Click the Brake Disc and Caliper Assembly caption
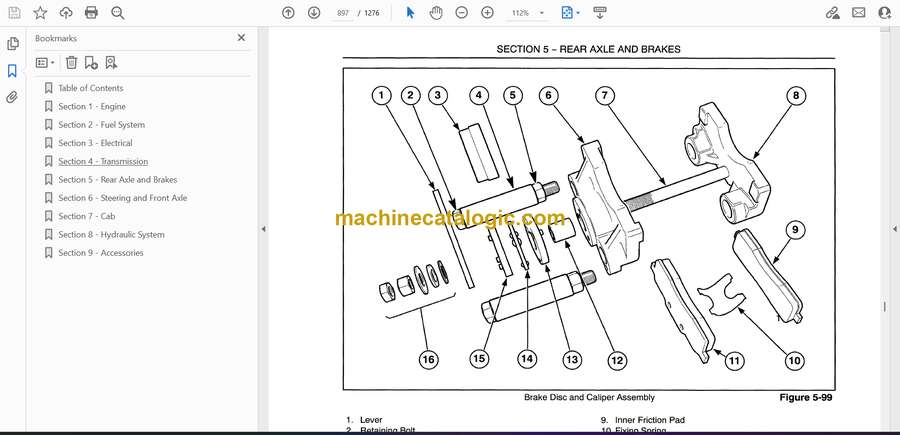Image resolution: width=900 pixels, height=435 pixels. (x=589, y=397)
